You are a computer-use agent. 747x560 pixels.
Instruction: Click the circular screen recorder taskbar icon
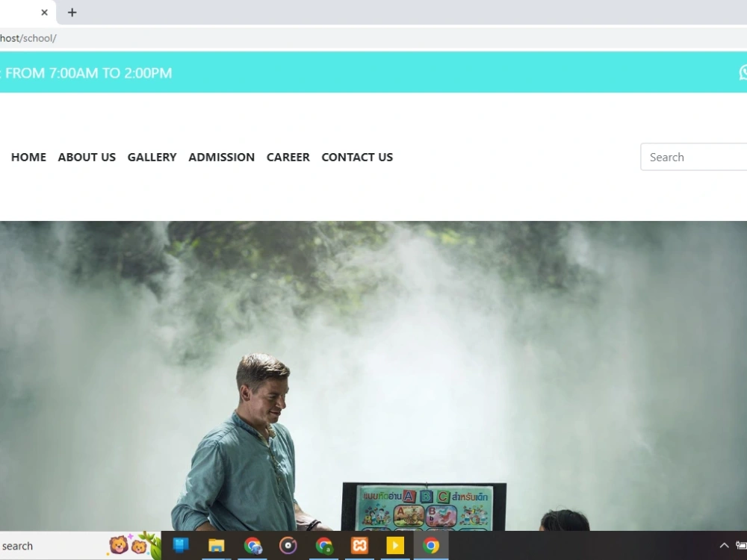288,546
